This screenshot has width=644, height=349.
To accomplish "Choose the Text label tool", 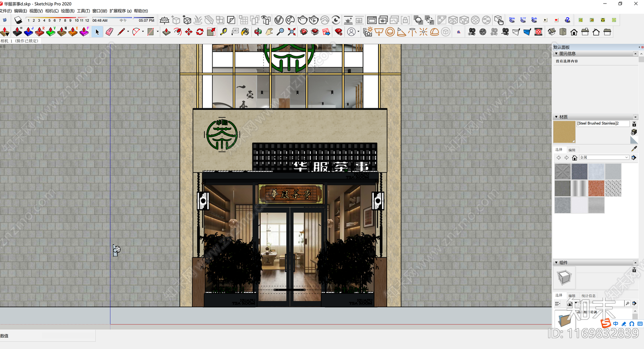I will coord(235,32).
